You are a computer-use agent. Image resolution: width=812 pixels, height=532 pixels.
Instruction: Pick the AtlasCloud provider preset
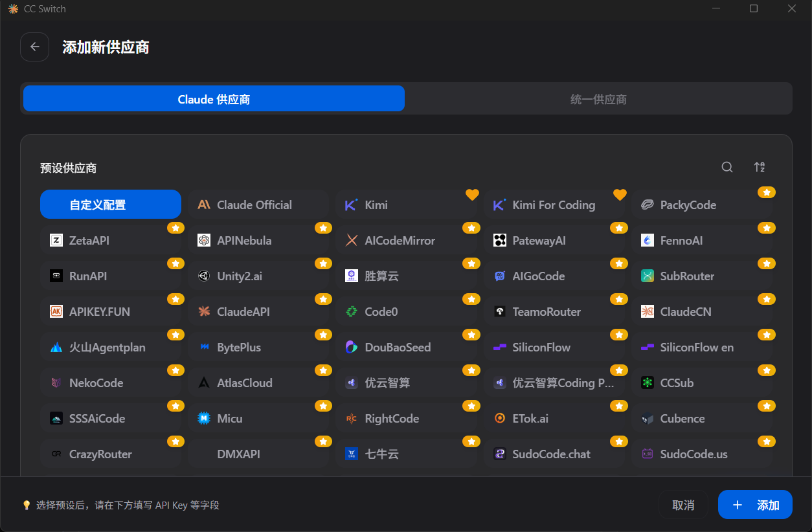click(x=258, y=382)
